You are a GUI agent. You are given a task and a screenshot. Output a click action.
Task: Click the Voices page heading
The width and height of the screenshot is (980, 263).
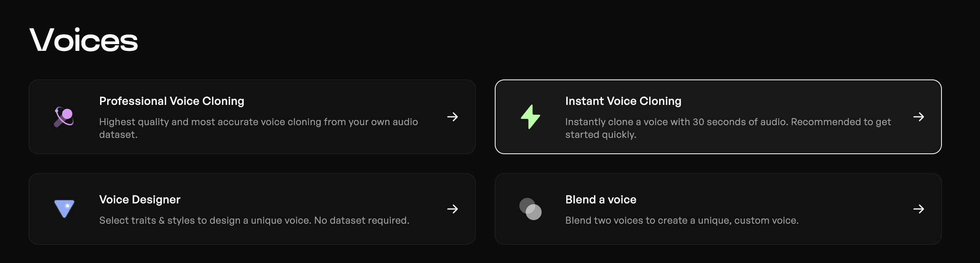pyautogui.click(x=84, y=40)
